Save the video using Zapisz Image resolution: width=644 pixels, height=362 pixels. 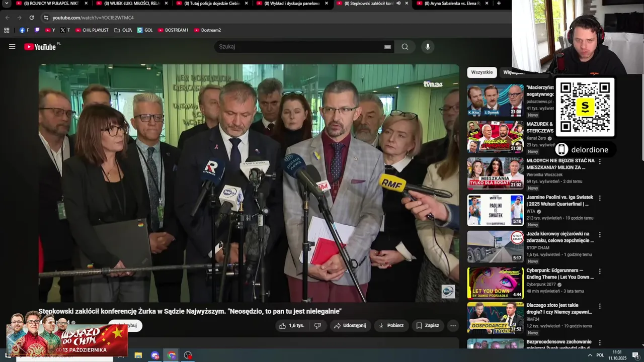point(428,325)
